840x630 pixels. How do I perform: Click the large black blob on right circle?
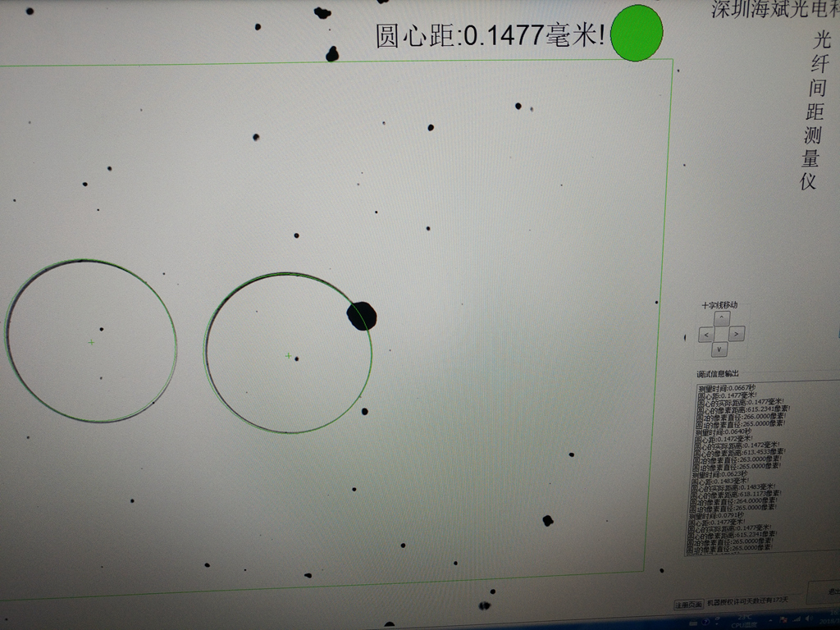coord(362,316)
